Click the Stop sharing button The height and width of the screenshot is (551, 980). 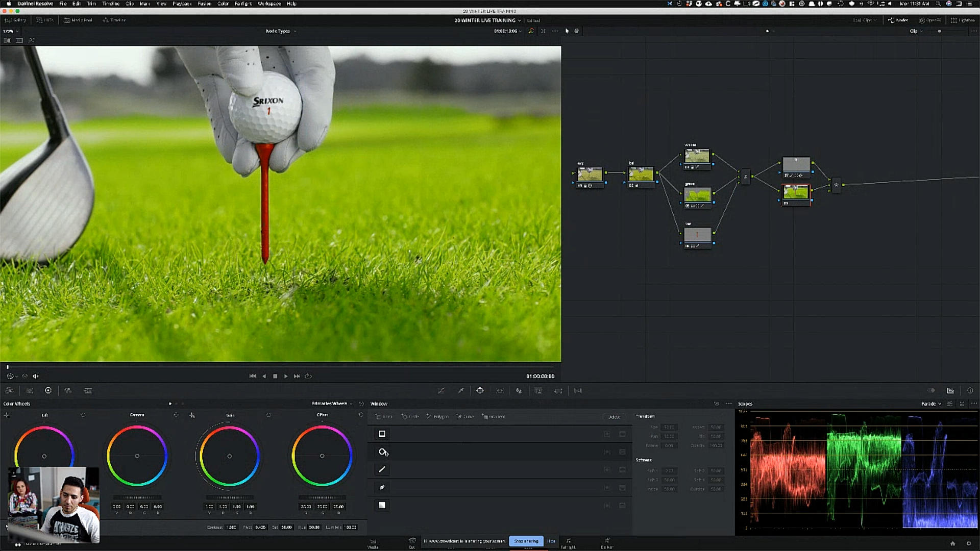526,541
